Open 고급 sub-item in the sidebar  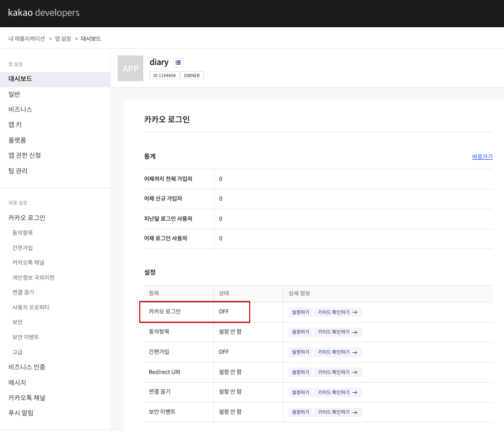tap(17, 352)
